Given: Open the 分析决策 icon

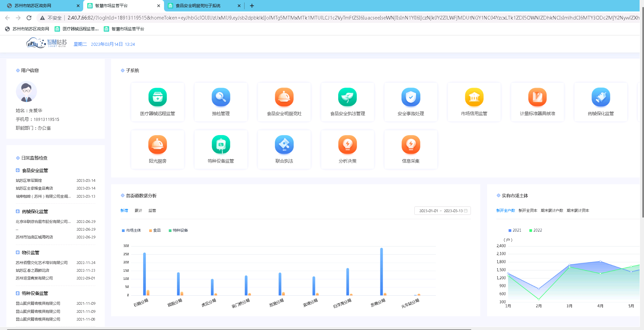Looking at the screenshot, I should 347,145.
